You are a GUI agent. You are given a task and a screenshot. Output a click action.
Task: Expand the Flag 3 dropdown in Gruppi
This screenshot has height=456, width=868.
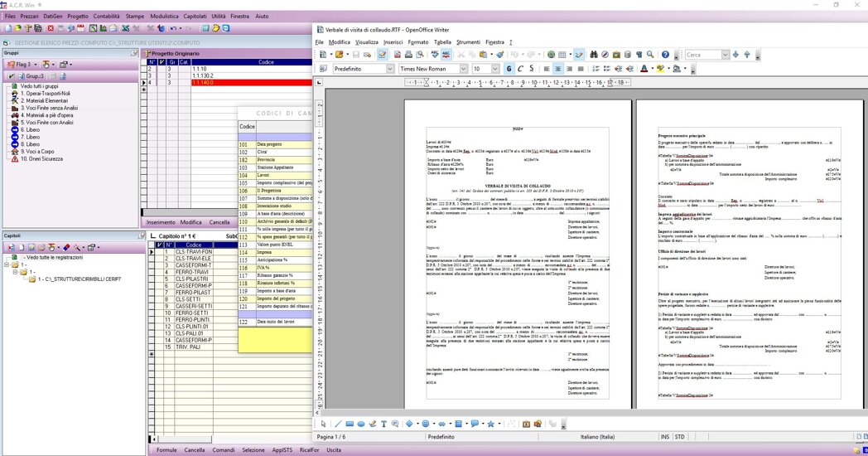coord(34,64)
